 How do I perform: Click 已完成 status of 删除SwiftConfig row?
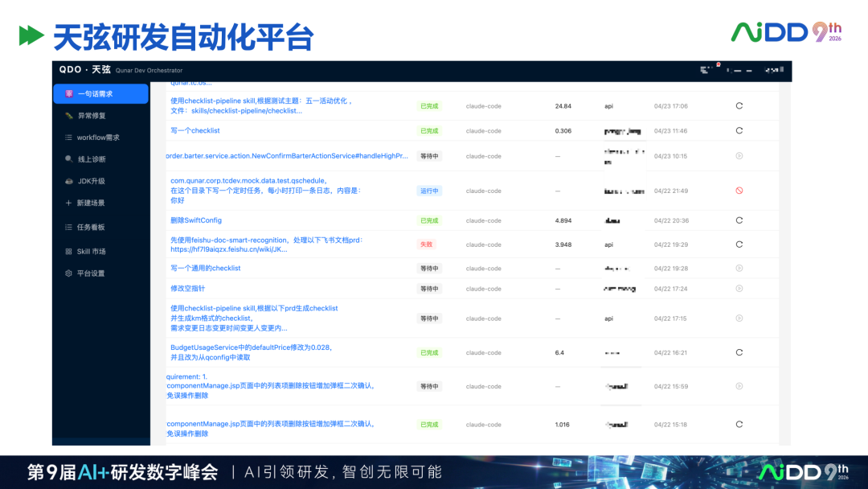pos(429,220)
